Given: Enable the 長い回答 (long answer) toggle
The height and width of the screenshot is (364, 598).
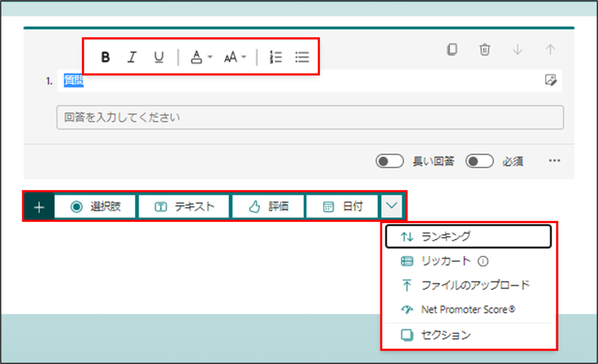Looking at the screenshot, I should coord(389,161).
